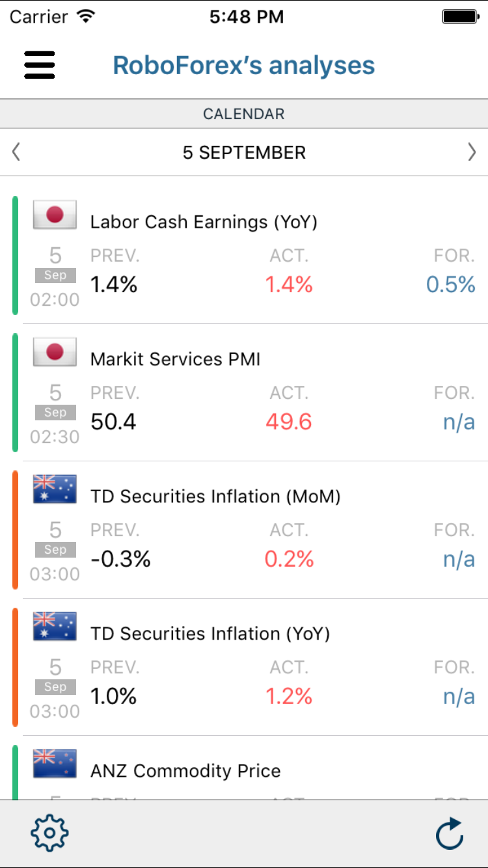488x868 pixels.
Task: Tap Japan flag beside Markit Services PMI
Action: 55,352
